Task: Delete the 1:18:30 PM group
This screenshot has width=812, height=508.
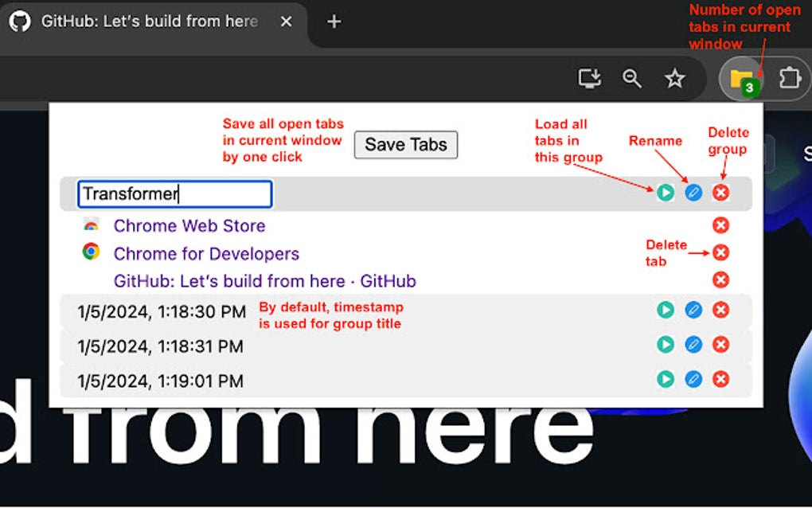Action: click(x=720, y=311)
